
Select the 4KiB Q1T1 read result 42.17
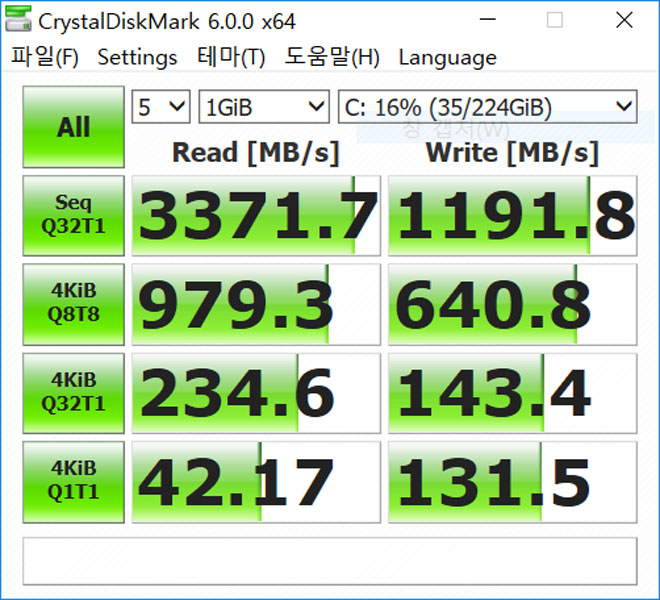coord(256,482)
